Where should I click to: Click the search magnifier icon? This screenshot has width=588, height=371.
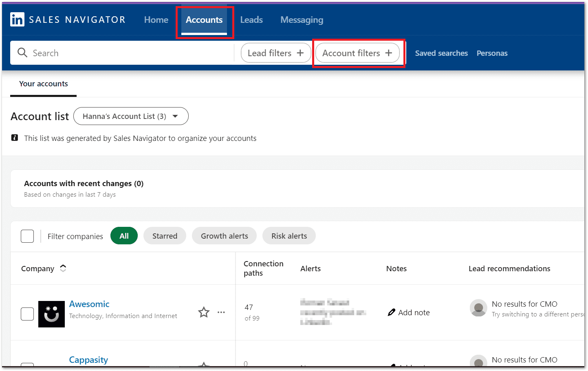pos(22,53)
